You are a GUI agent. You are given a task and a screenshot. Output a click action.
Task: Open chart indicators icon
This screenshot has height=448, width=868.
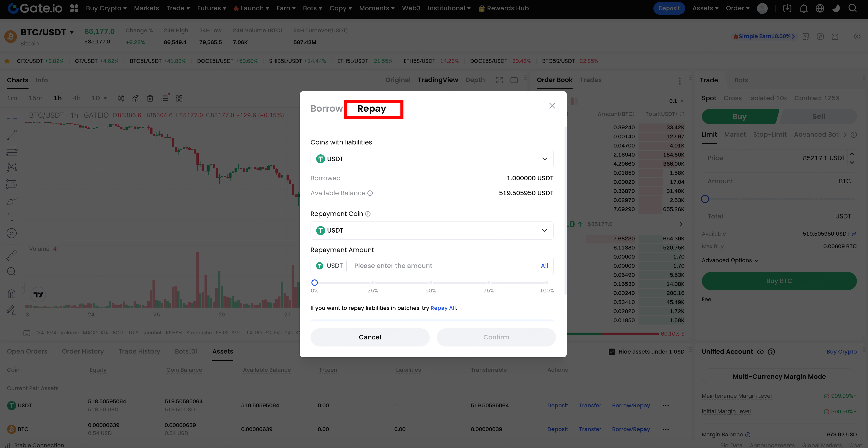pos(135,98)
